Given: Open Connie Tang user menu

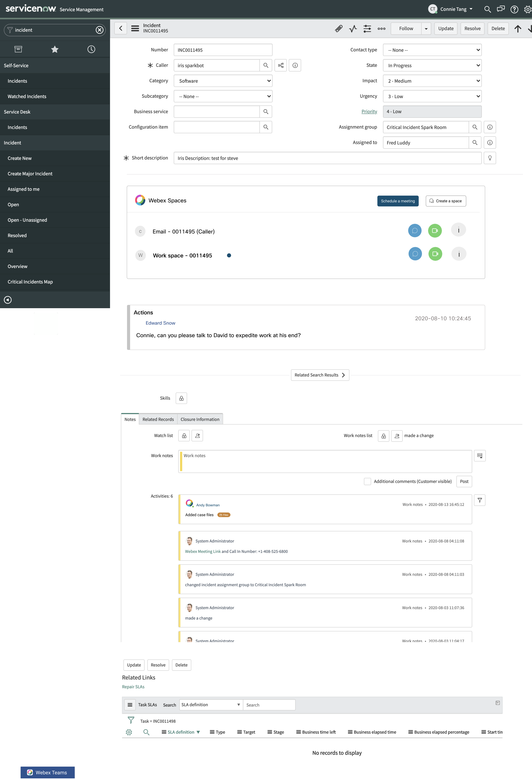Looking at the screenshot, I should [x=451, y=9].
